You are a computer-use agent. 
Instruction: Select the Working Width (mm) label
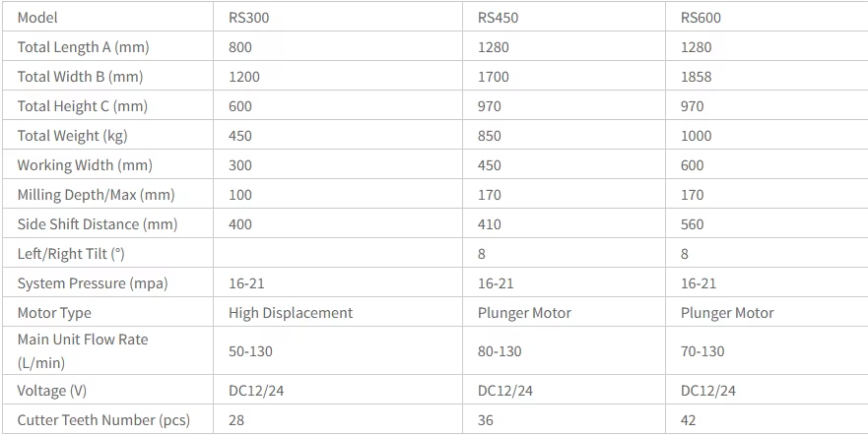point(85,165)
